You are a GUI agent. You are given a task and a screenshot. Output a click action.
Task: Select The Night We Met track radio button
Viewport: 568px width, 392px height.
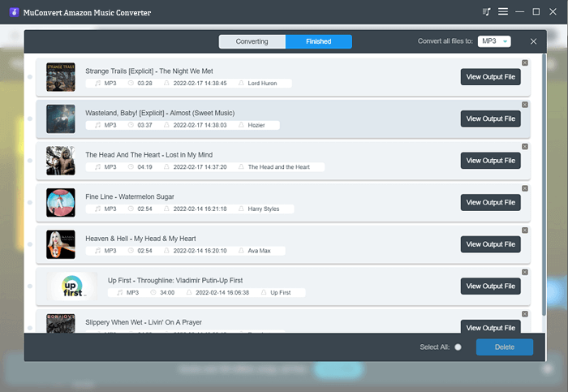click(30, 77)
